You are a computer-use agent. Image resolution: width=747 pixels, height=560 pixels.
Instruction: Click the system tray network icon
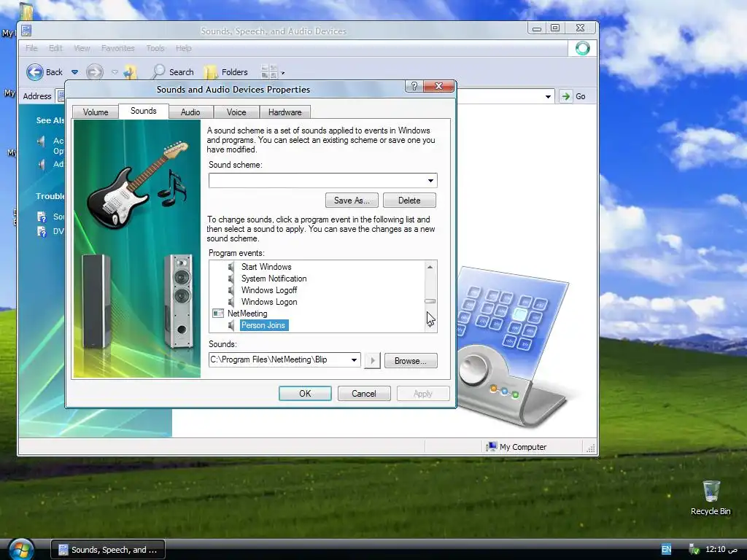point(694,550)
